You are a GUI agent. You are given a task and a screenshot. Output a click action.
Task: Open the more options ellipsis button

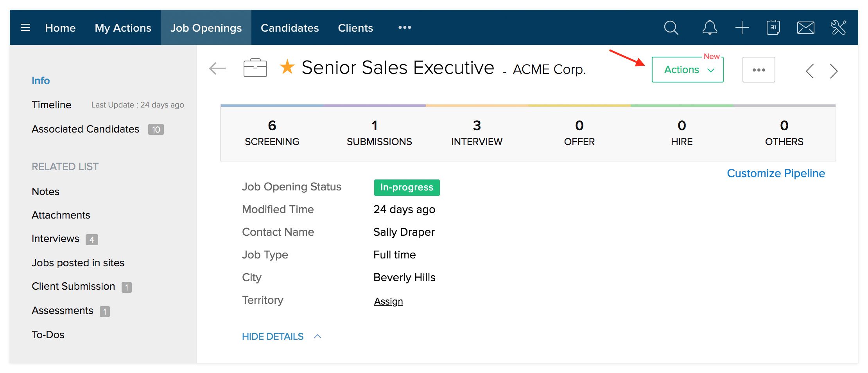tap(759, 70)
